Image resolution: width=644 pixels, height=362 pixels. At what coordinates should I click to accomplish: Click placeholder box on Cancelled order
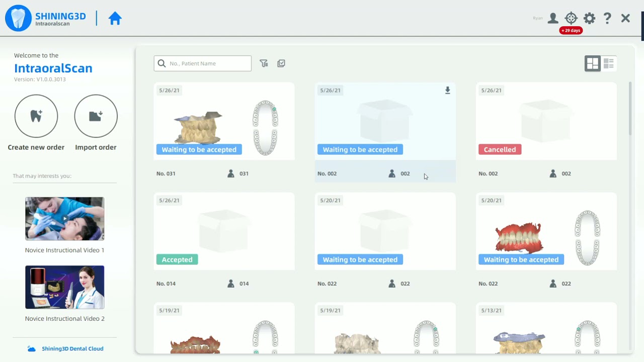click(x=546, y=121)
